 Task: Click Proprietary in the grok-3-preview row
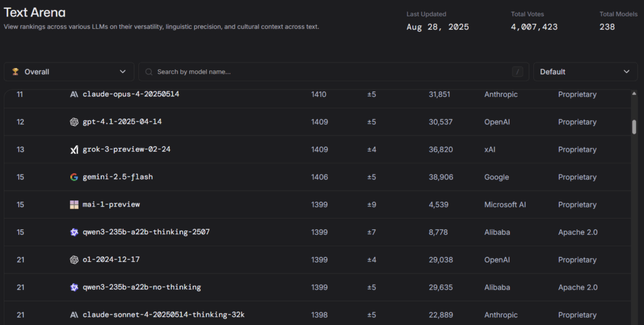pyautogui.click(x=577, y=149)
